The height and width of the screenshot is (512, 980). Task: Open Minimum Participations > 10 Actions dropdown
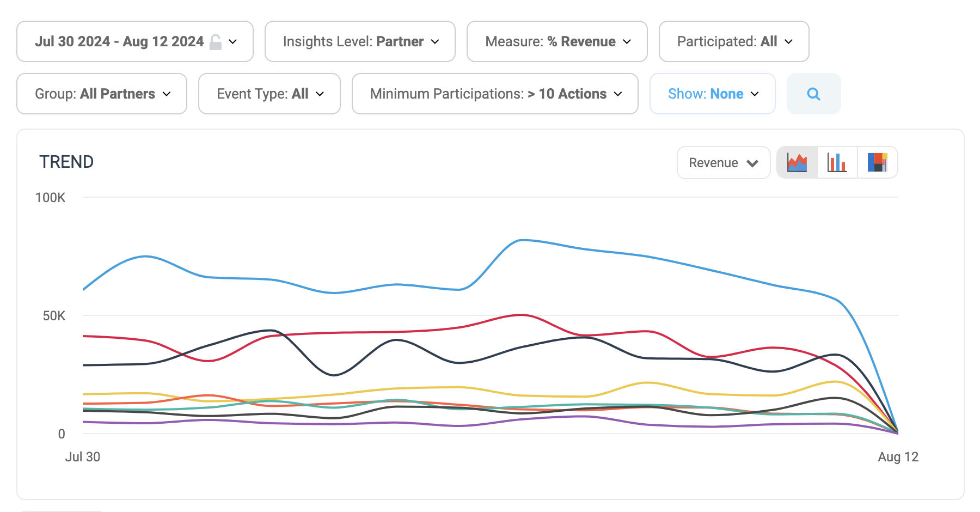click(x=494, y=94)
